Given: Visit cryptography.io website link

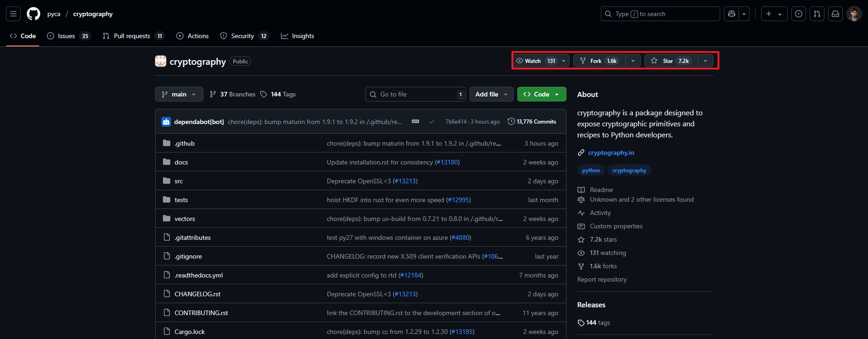Looking at the screenshot, I should (611, 153).
